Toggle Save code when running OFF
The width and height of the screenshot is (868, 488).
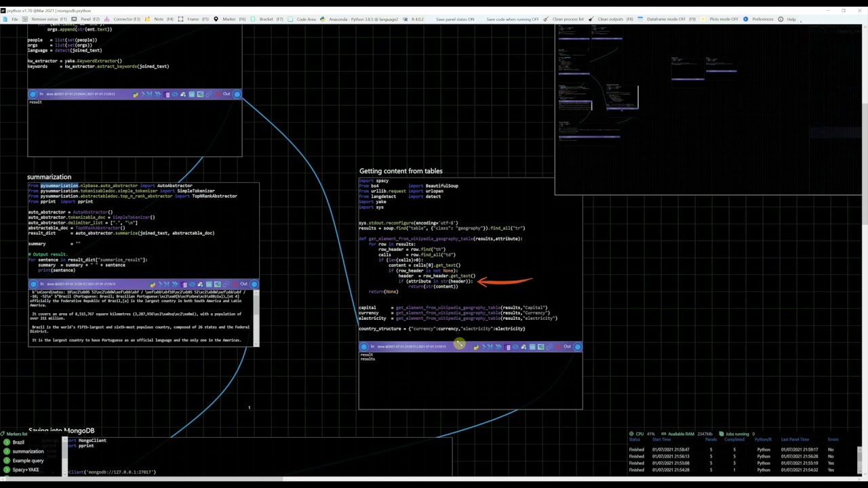pyautogui.click(x=513, y=19)
